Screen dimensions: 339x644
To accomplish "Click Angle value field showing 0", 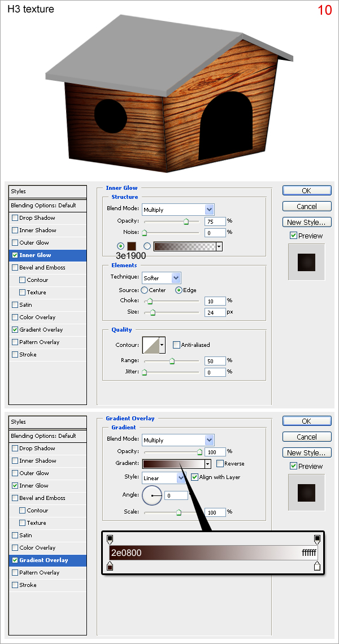I will 176,496.
